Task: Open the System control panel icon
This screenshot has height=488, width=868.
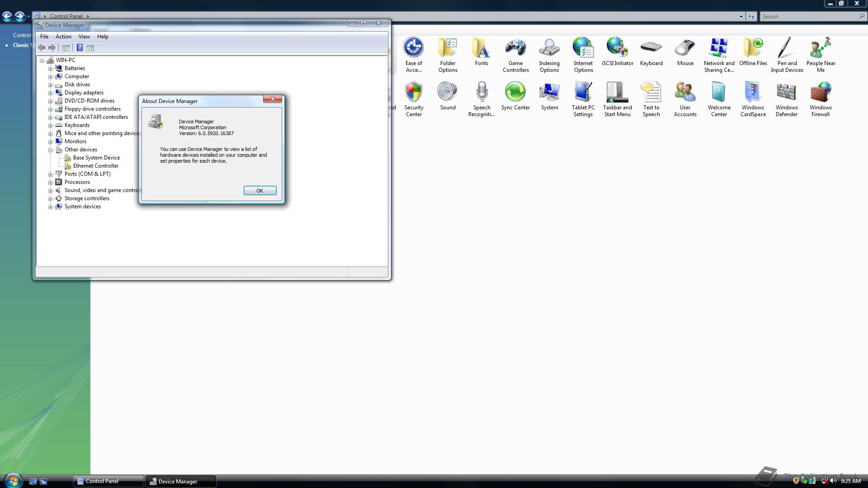Action: 549,96
